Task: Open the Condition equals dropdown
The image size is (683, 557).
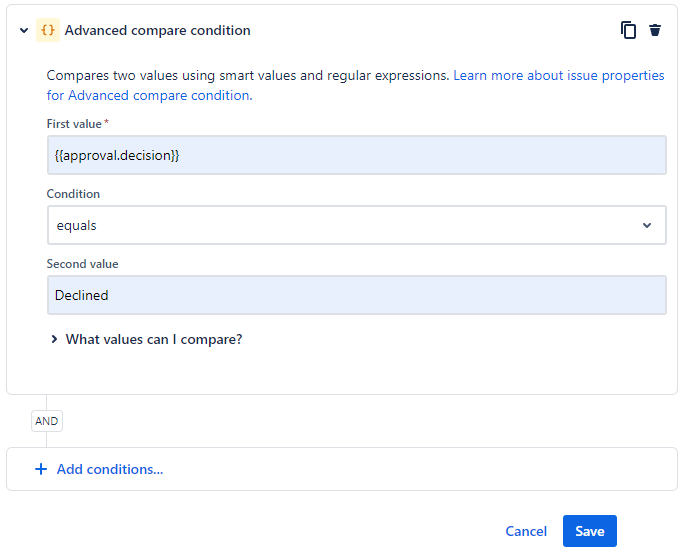Action: 357,225
